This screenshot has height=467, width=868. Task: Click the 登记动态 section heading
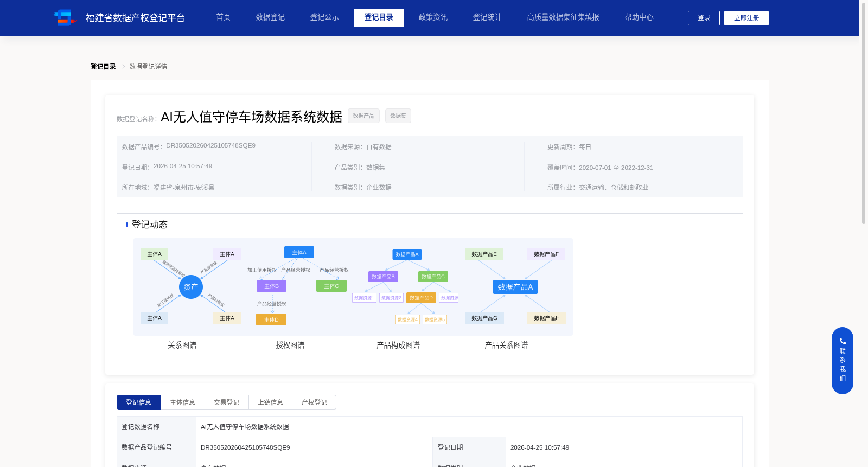click(150, 225)
